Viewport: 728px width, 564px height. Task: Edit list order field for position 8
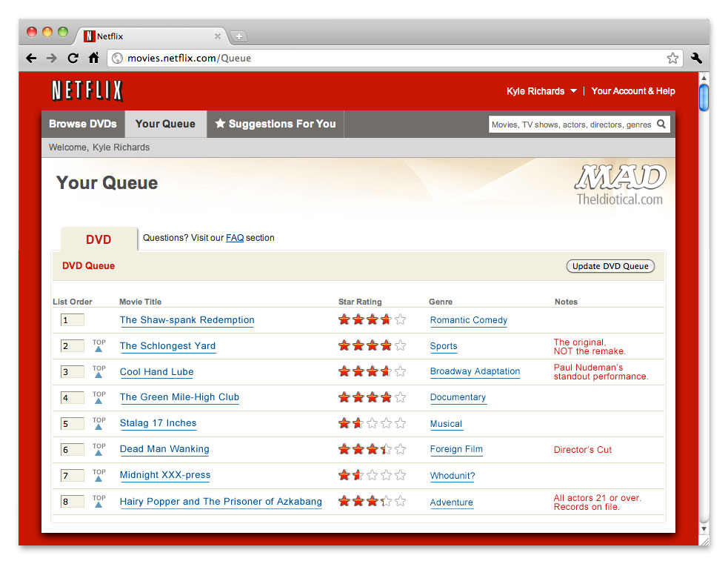[x=72, y=502]
